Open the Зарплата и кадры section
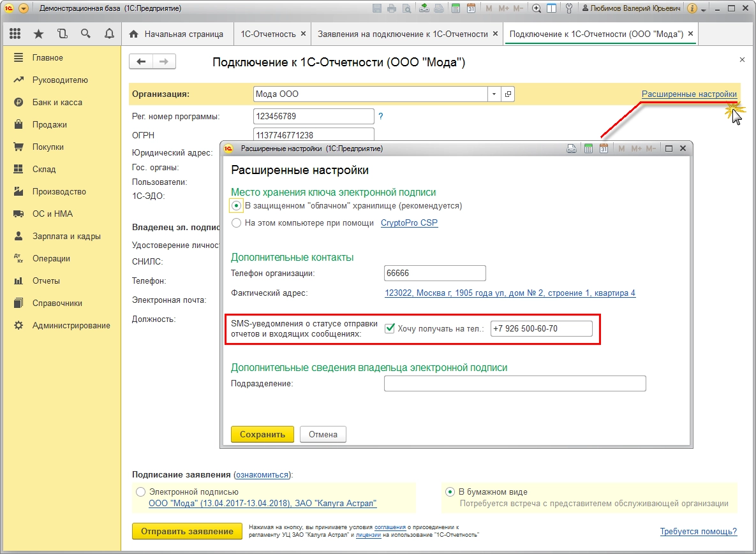The width and height of the screenshot is (756, 554). 66,236
